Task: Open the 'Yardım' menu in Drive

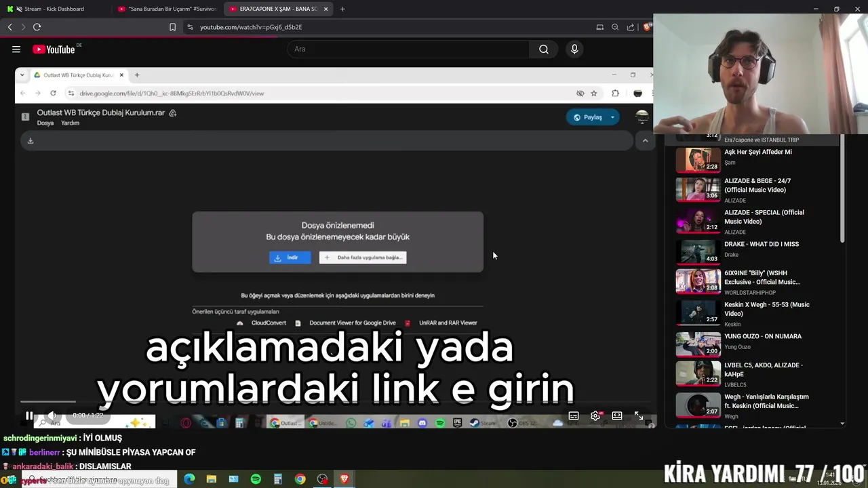Action: 70,123
